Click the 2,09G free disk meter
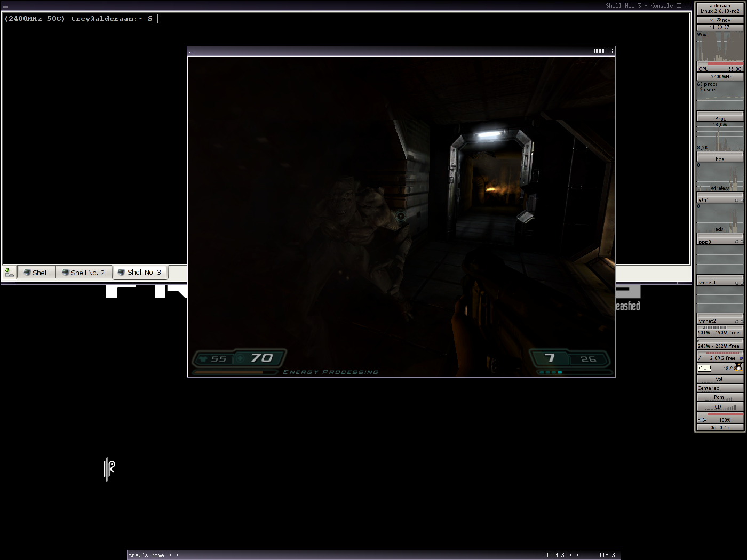Viewport: 747px width, 560px height. coord(720,357)
